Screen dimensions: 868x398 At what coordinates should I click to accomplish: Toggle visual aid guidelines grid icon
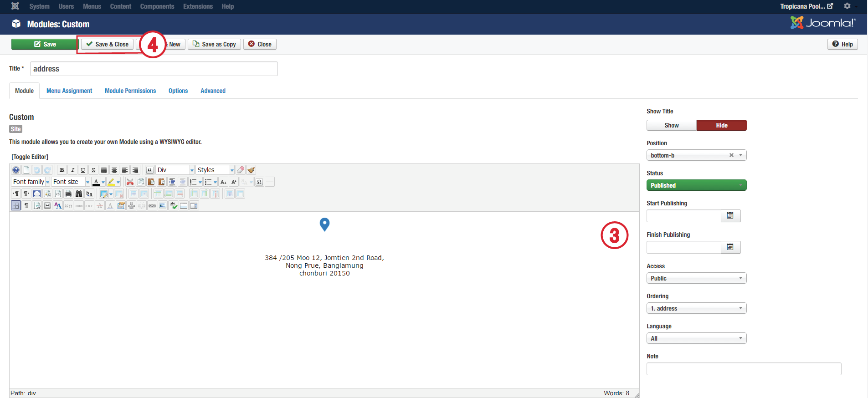click(16, 205)
